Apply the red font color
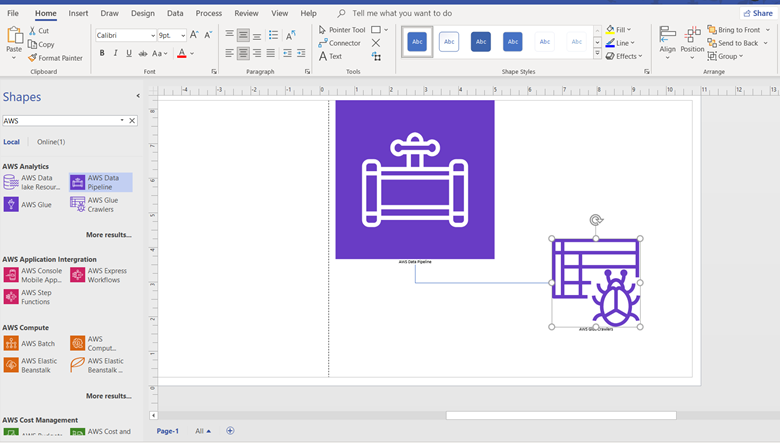 point(182,53)
